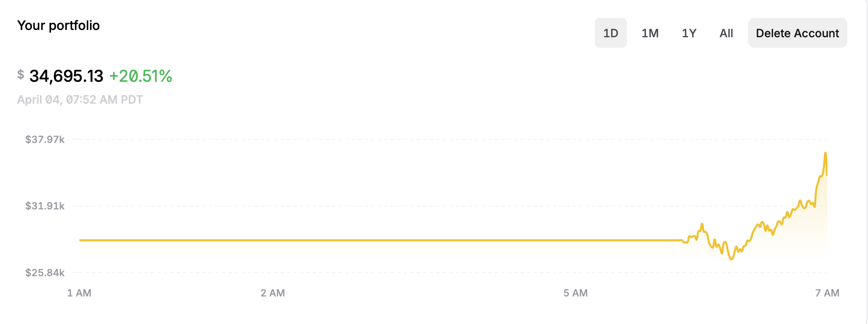The height and width of the screenshot is (324, 868).
Task: Click the Your portfolio heading
Action: pos(58,26)
